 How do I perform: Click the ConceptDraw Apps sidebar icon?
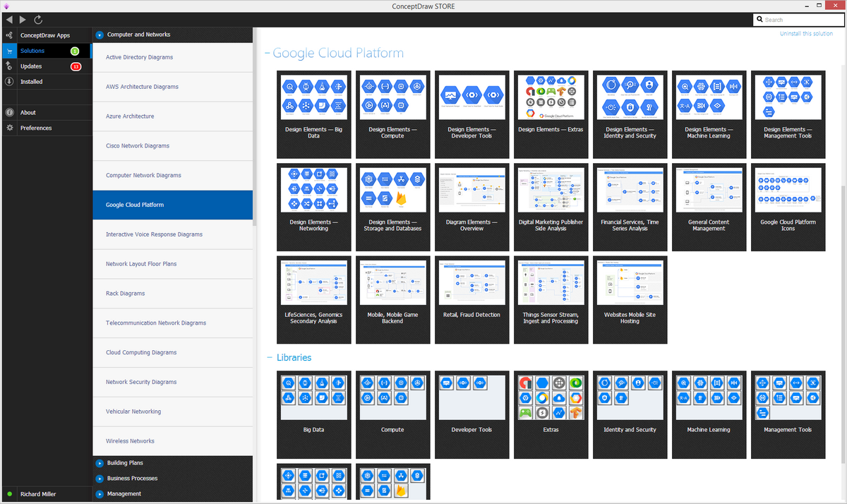pos(9,35)
